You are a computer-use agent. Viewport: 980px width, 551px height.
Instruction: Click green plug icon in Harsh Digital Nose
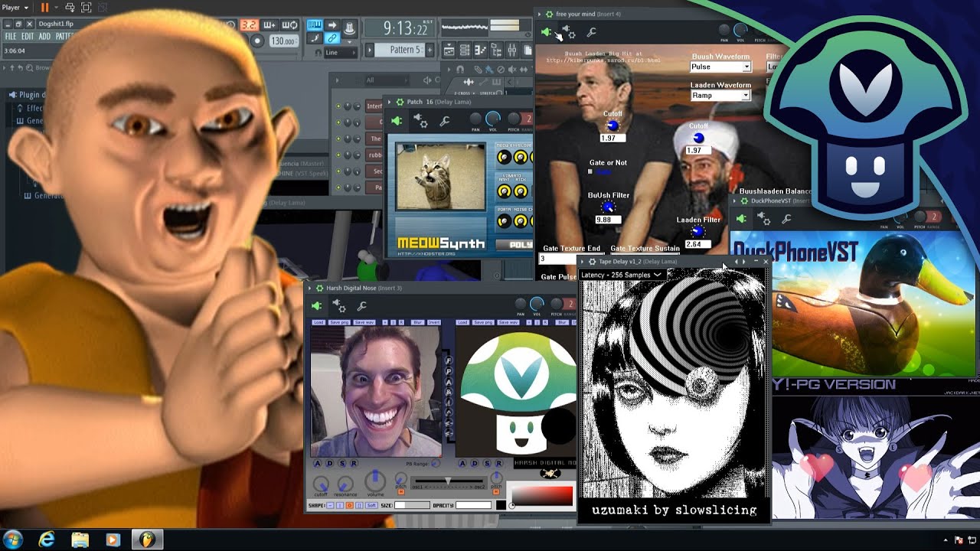coord(316,306)
